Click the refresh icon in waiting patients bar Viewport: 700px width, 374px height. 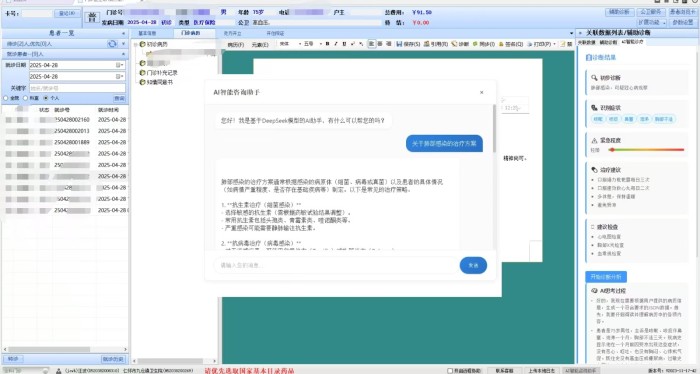coord(112,44)
